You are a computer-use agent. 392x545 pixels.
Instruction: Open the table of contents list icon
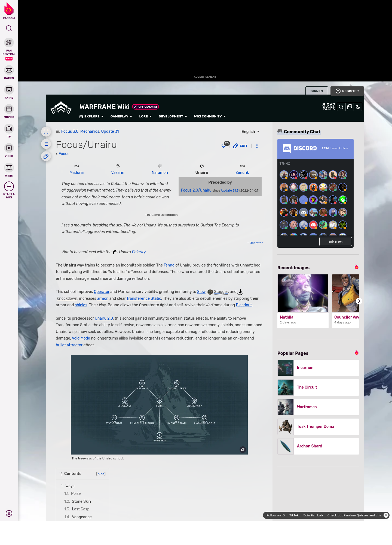click(46, 144)
